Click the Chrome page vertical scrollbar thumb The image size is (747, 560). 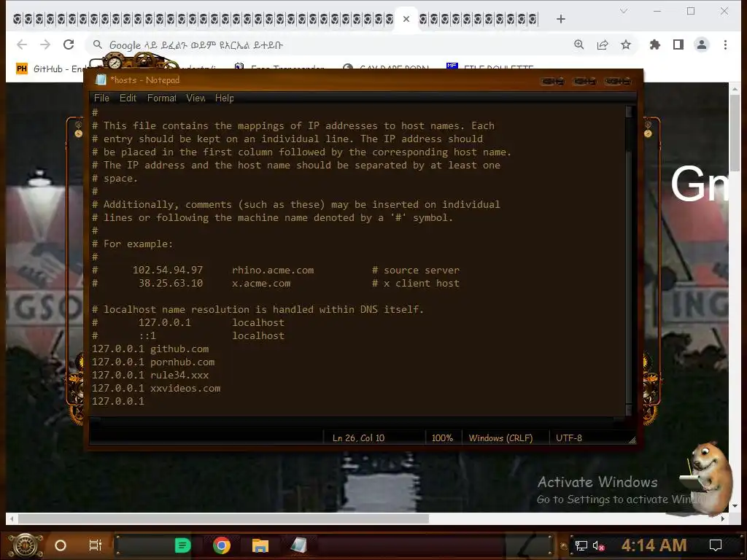[735, 133]
